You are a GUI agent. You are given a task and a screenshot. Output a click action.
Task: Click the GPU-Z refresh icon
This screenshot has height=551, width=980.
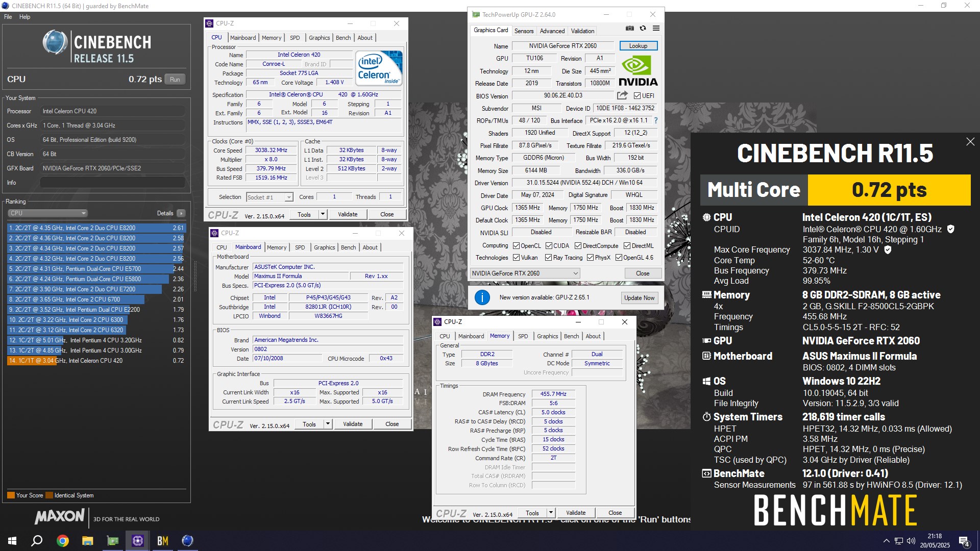point(643,29)
